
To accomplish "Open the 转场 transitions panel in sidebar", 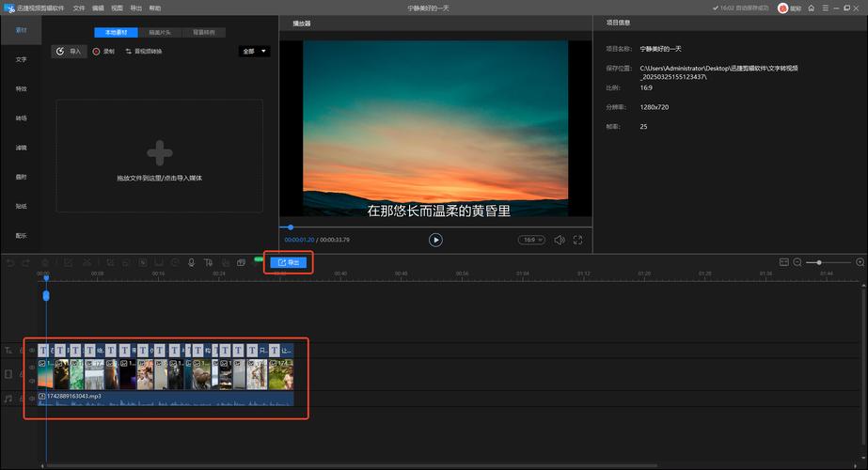I will (21, 118).
